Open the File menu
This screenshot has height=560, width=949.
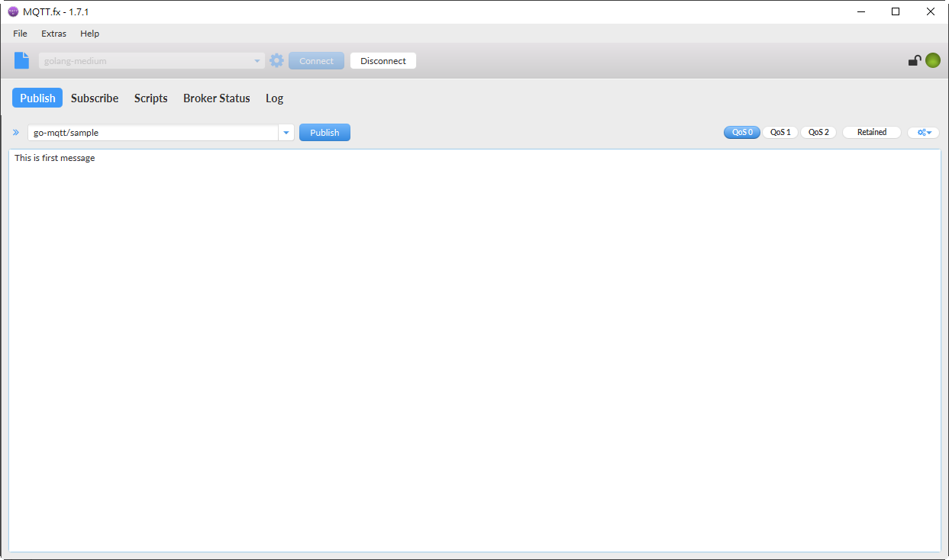coord(20,34)
